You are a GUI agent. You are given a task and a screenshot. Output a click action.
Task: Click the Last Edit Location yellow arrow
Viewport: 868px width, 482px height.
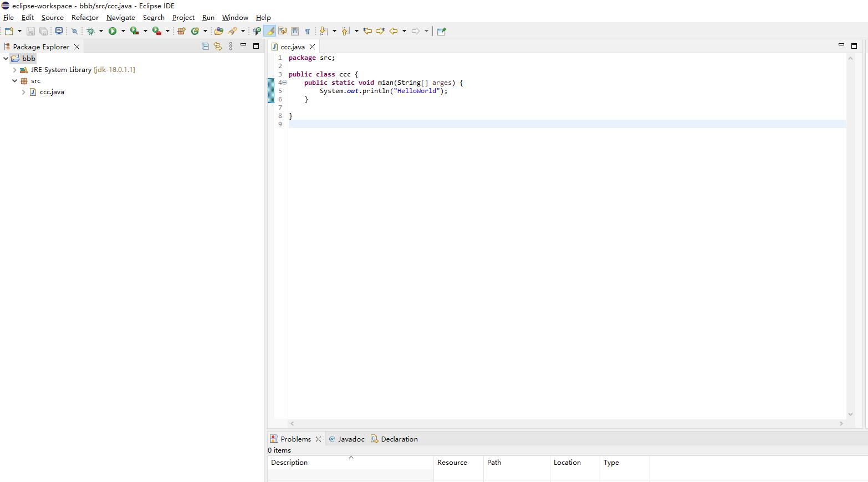pos(367,31)
